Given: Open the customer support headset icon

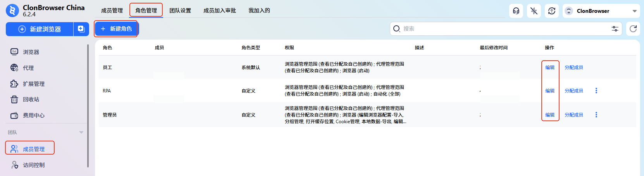Looking at the screenshot, I should coord(516,11).
